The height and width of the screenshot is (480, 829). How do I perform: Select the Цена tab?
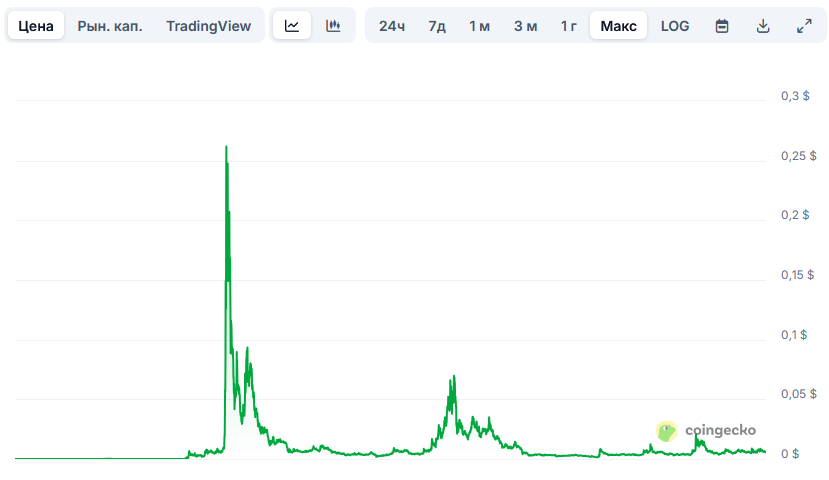[x=36, y=25]
